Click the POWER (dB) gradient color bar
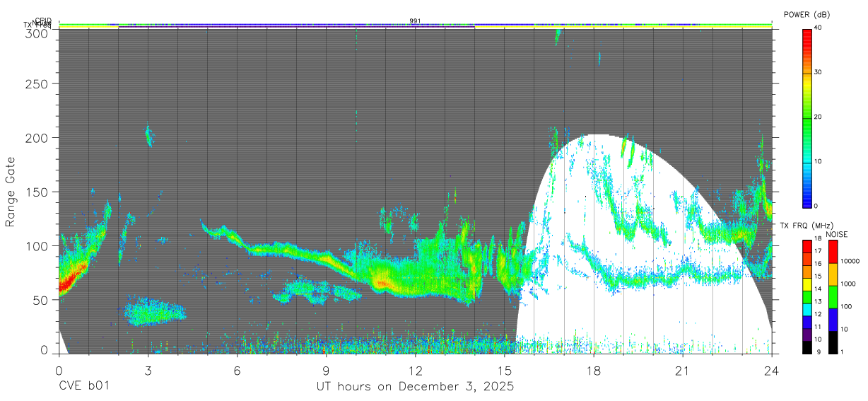The height and width of the screenshot is (401, 868). click(x=807, y=117)
